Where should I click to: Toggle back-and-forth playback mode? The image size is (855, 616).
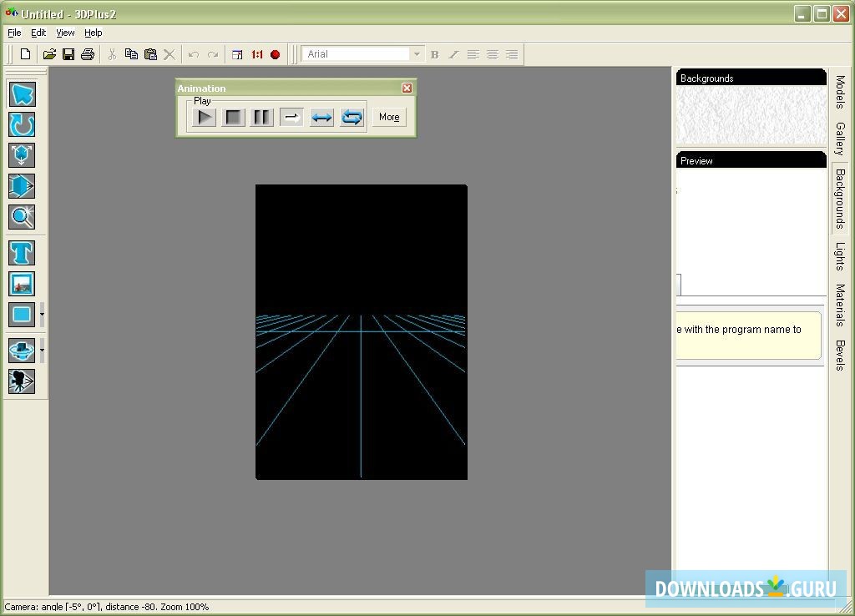(321, 117)
